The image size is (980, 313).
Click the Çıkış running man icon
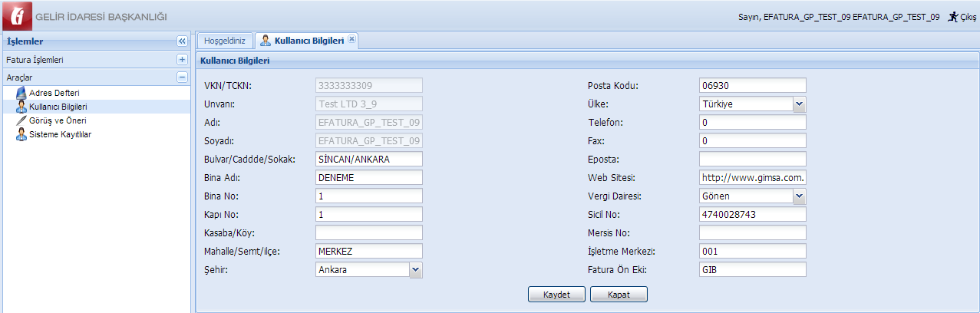coord(953,16)
